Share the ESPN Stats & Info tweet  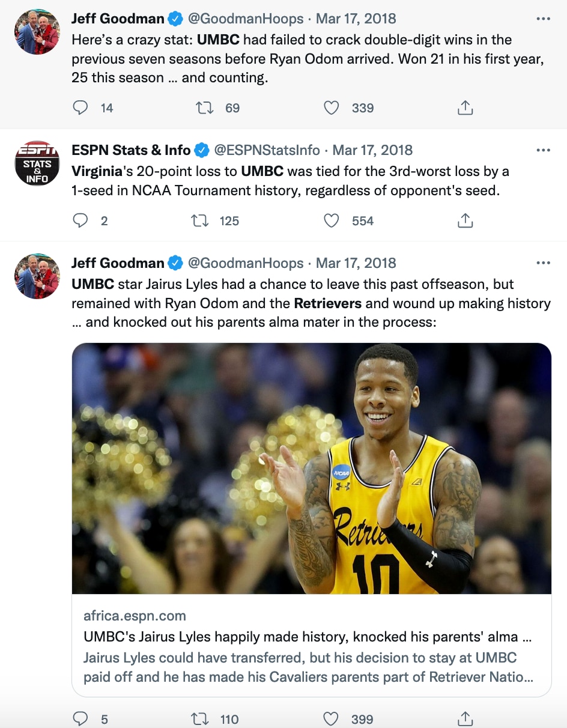465,221
